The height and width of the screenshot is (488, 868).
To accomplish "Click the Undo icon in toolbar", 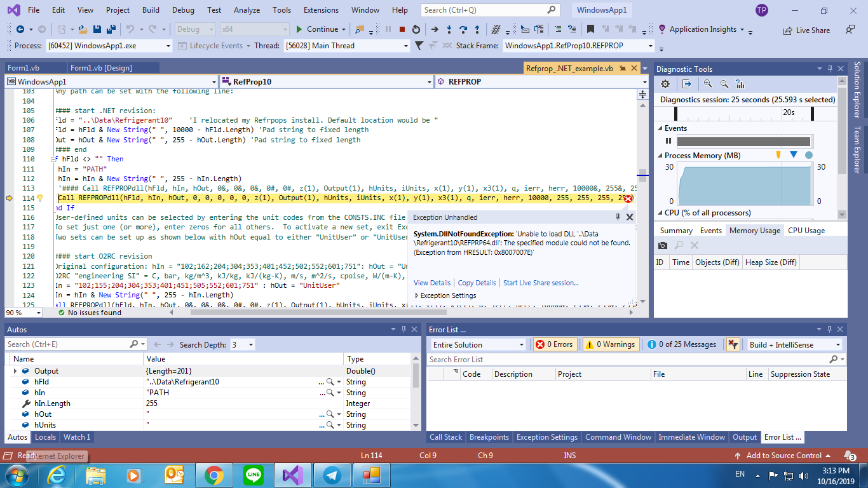I will coord(130,29).
